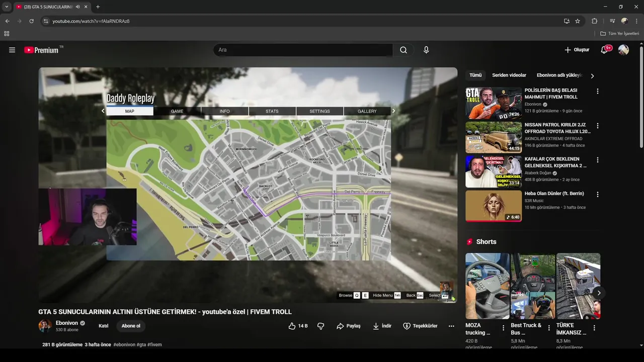Install app icon in address bar
Viewport: 644px width, 362px height.
(x=567, y=21)
